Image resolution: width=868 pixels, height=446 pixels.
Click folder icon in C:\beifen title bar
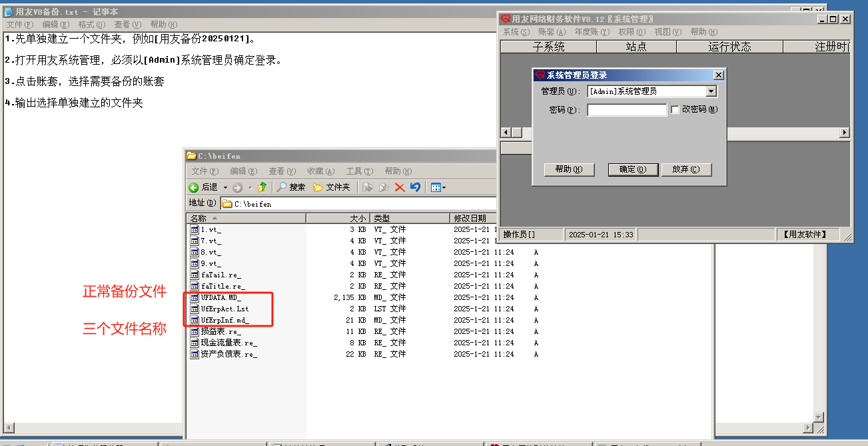click(192, 156)
